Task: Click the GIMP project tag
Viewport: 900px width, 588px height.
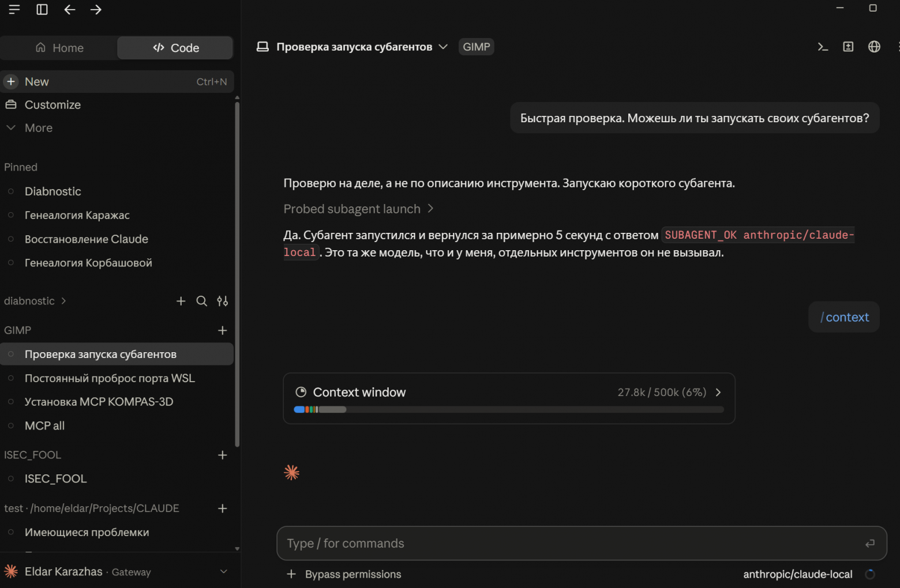Action: (477, 47)
